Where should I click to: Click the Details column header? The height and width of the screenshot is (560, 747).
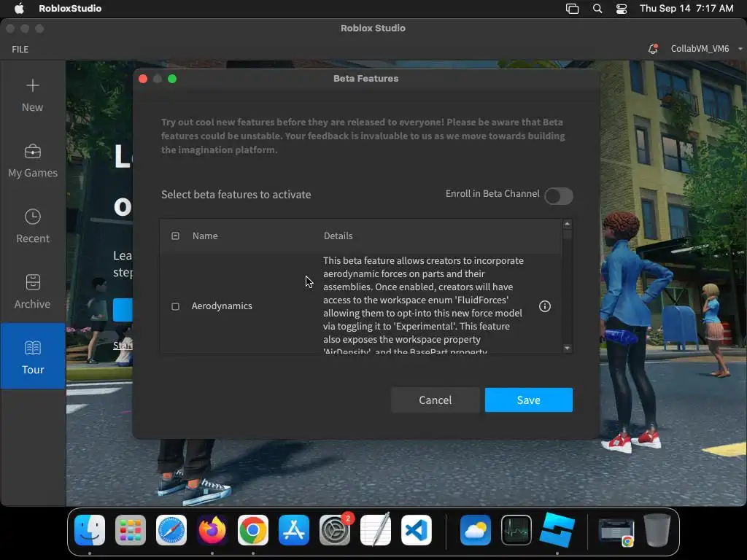(338, 236)
